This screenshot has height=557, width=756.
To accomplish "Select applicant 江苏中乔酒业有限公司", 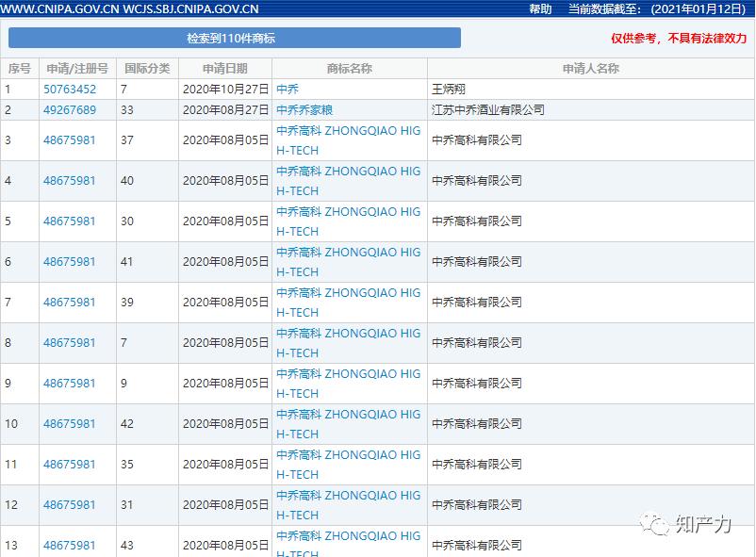I will pyautogui.click(x=488, y=110).
